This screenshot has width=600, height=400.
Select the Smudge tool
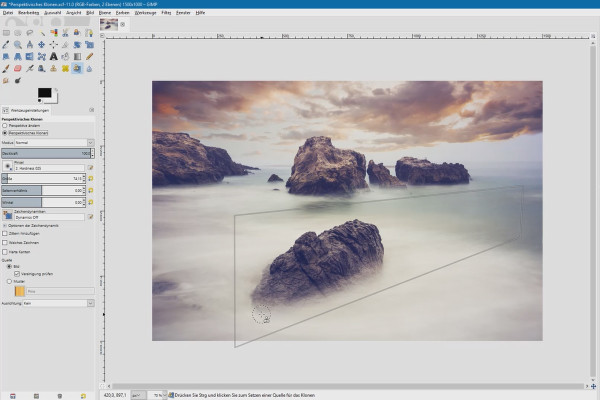tap(6, 80)
